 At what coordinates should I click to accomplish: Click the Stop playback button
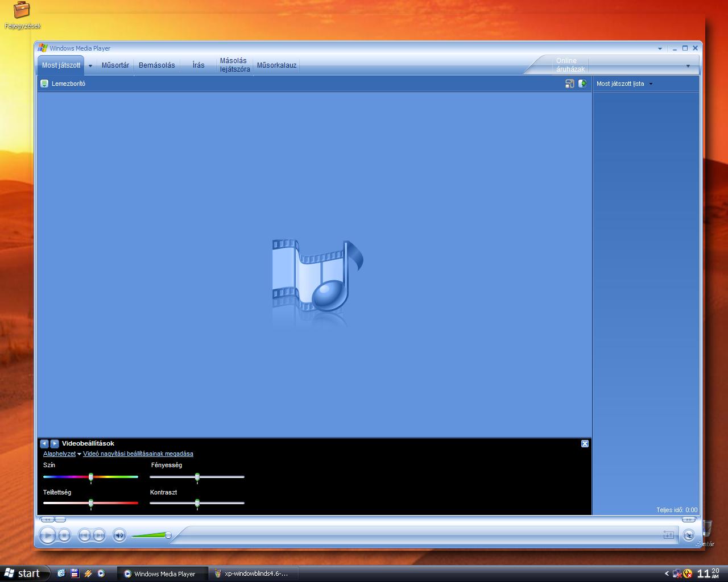(64, 535)
